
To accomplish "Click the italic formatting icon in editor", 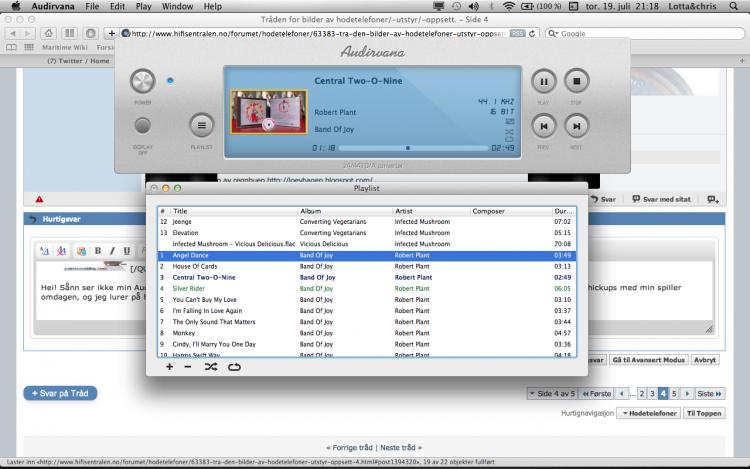I will (x=112, y=251).
